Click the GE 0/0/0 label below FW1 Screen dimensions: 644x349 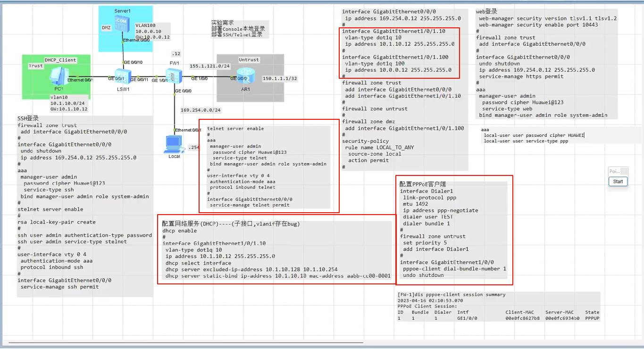tap(183, 91)
